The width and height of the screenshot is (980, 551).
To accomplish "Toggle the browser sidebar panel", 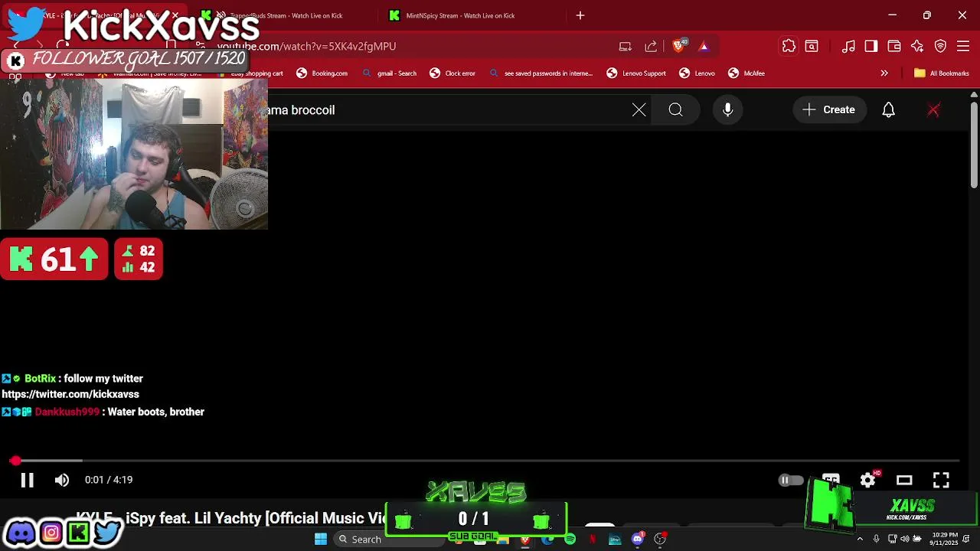I will click(x=871, y=47).
